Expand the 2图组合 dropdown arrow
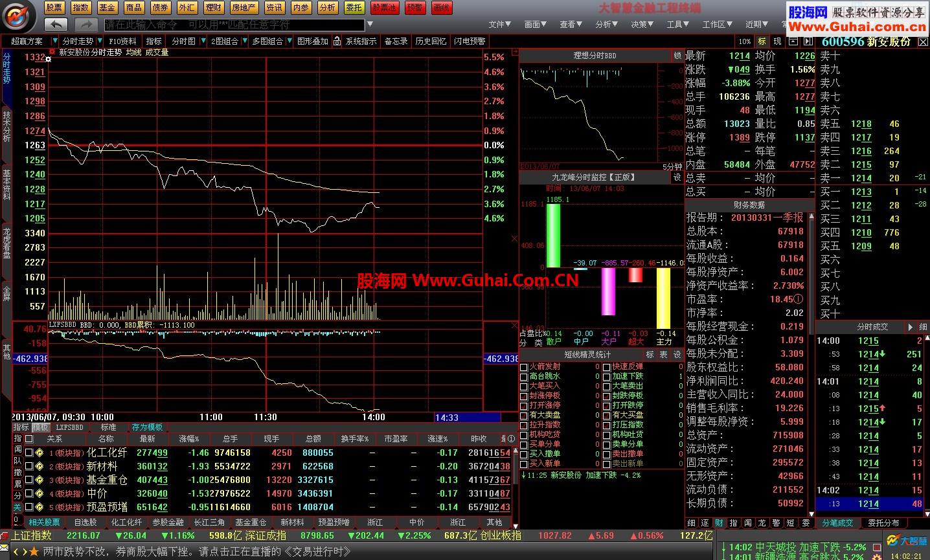 [245, 41]
